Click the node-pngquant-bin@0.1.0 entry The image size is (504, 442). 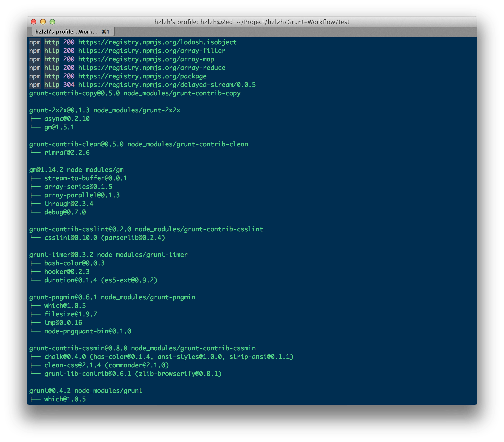click(88, 331)
